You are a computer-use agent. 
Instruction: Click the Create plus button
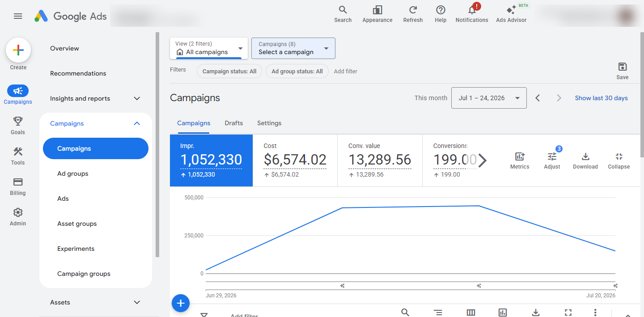18,50
